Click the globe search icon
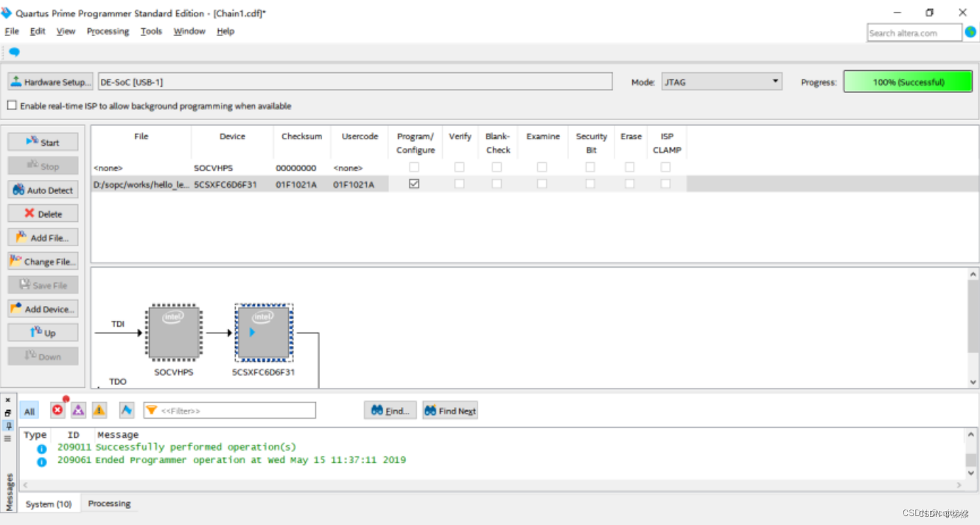Screen dimensions: 980x525 click(x=970, y=32)
